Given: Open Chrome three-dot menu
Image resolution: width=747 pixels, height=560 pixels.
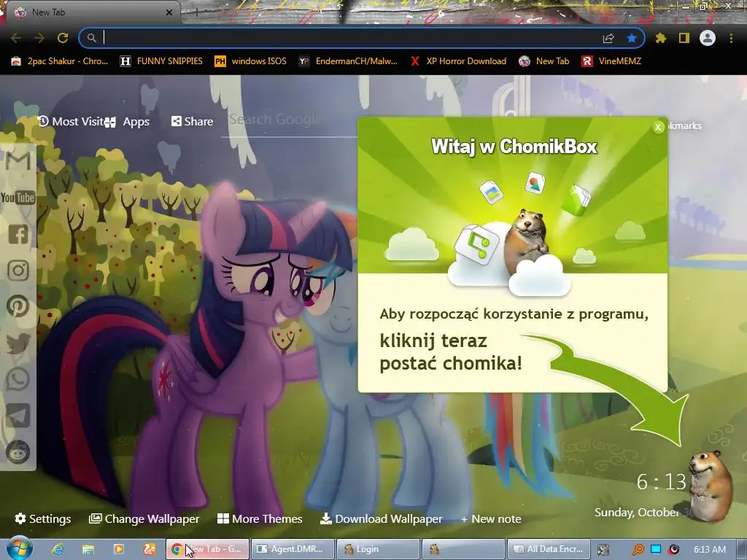Looking at the screenshot, I should click(731, 38).
